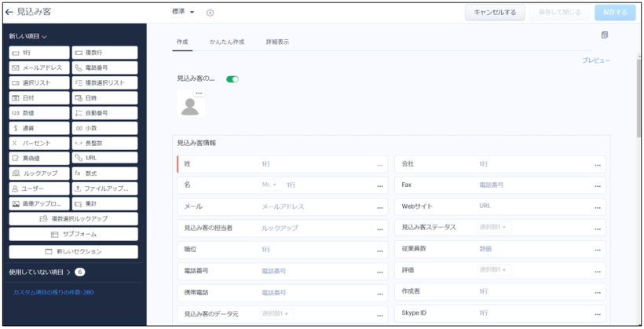
Task: Open the 標準 layout dropdown
Action: [x=184, y=13]
